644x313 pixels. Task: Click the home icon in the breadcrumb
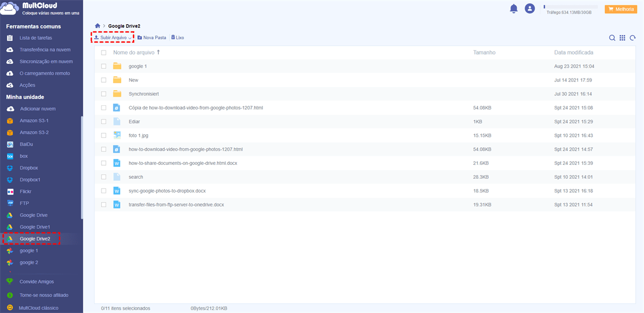(97, 25)
